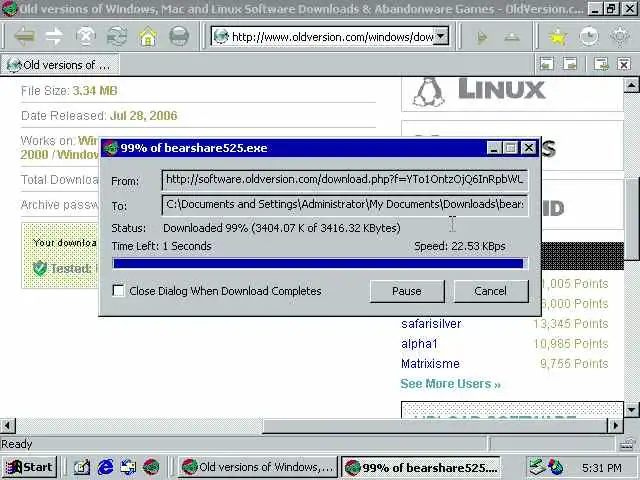The width and height of the screenshot is (640, 480).
Task: Go back with the browser Back arrow
Action: [24, 37]
